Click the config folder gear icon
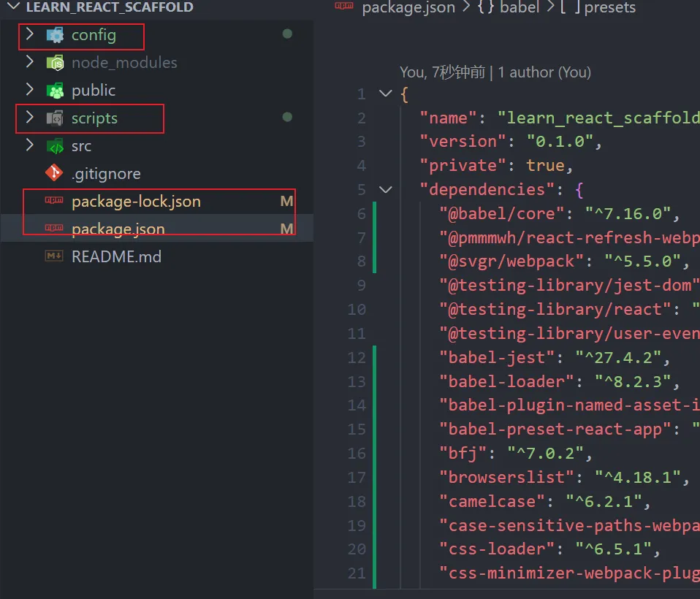This screenshot has width=700, height=599. coord(55,35)
